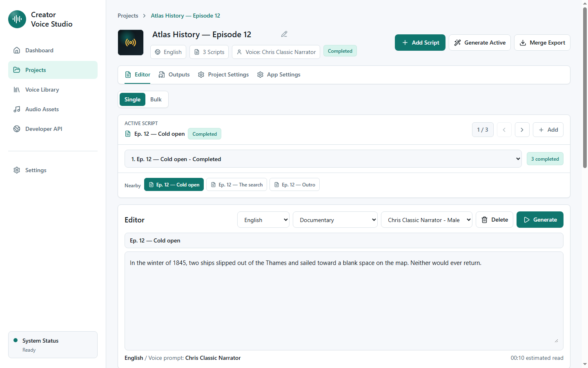Select nearby script Ep. 12 — Outro

click(x=294, y=185)
